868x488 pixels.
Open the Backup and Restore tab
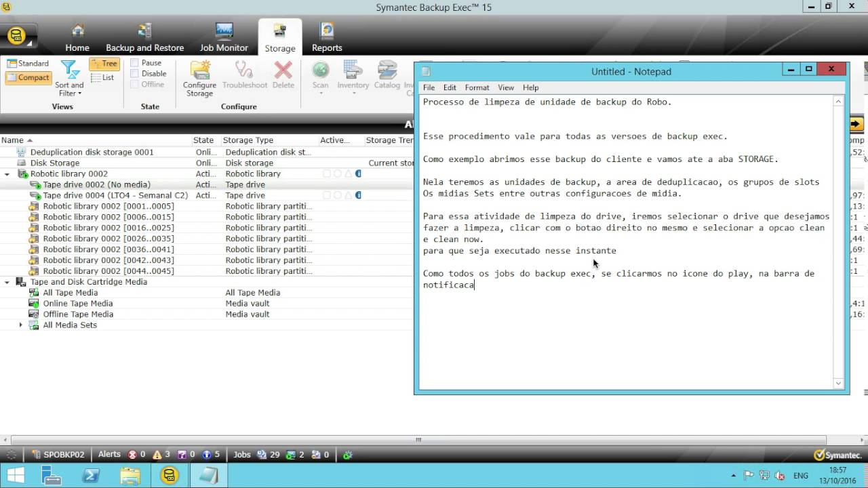point(144,38)
